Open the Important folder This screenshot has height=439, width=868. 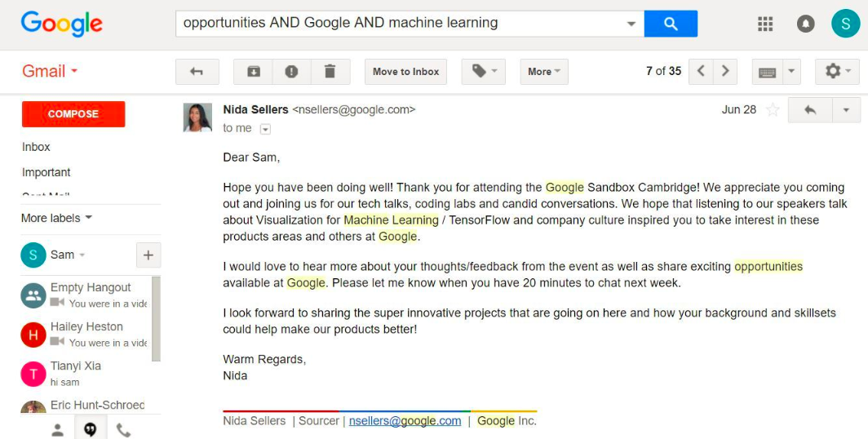pyautogui.click(x=46, y=172)
